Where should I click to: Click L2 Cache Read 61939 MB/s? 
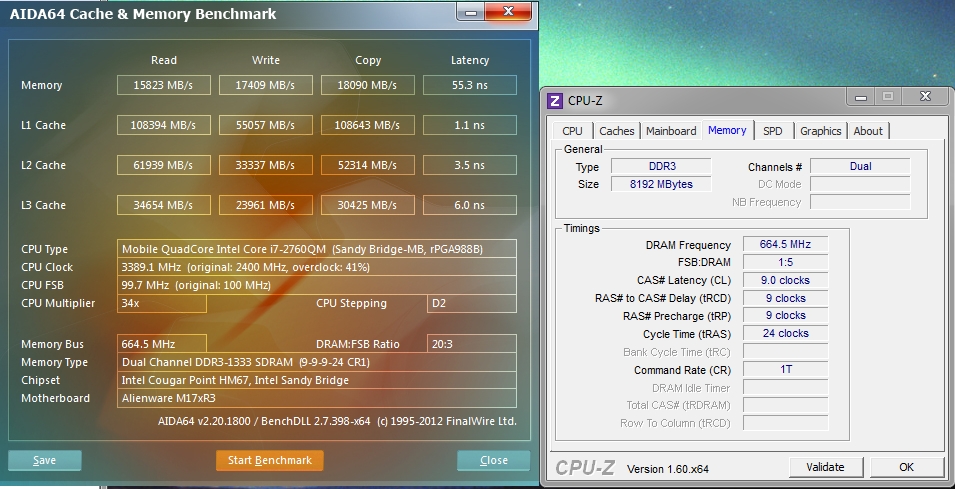(164, 165)
